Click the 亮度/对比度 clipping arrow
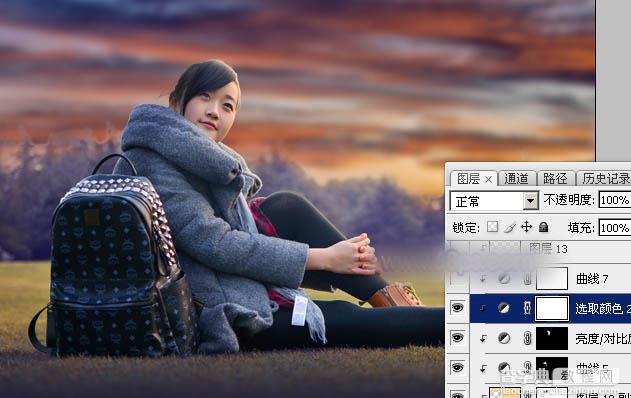Image resolution: width=631 pixels, height=398 pixels. (x=483, y=338)
